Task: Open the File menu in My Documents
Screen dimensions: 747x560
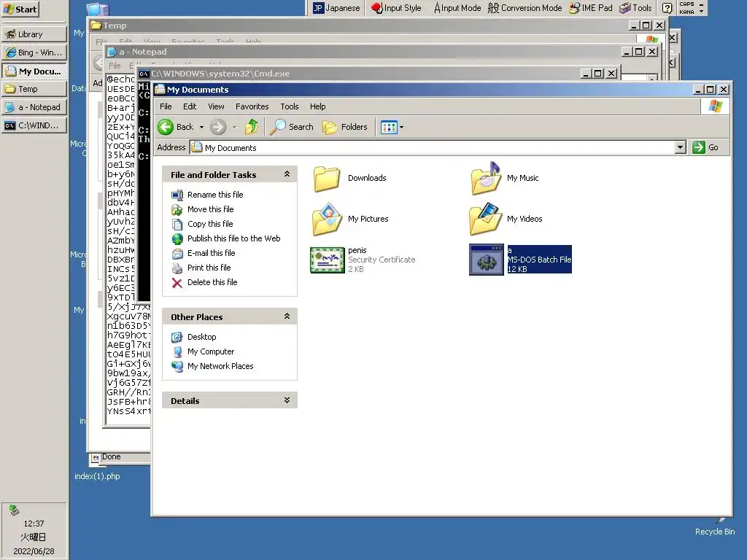Action: coord(166,106)
